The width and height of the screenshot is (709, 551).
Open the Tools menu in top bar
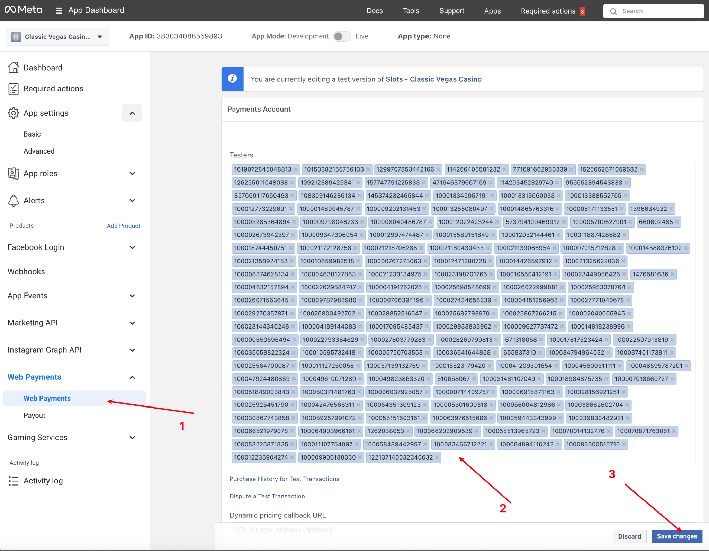pos(411,11)
